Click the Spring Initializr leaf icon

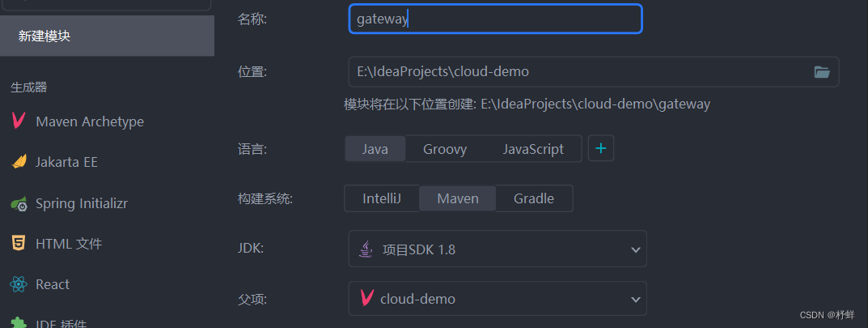coord(19,203)
